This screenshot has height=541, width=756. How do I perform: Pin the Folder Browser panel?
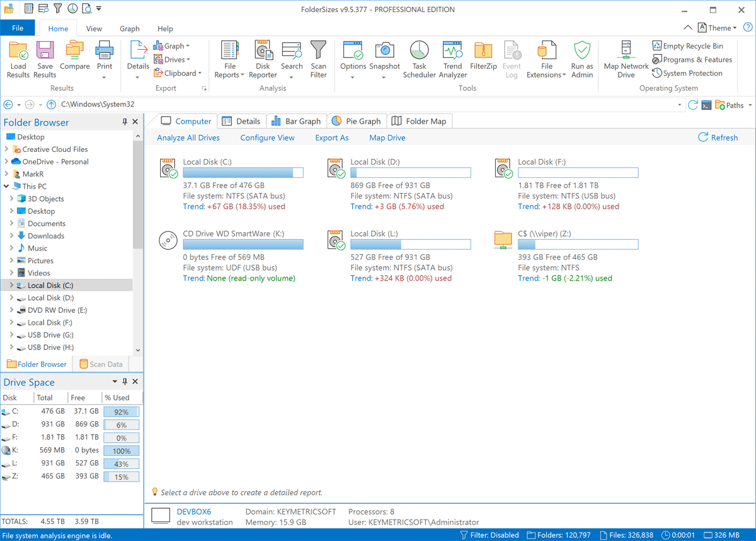(x=125, y=122)
